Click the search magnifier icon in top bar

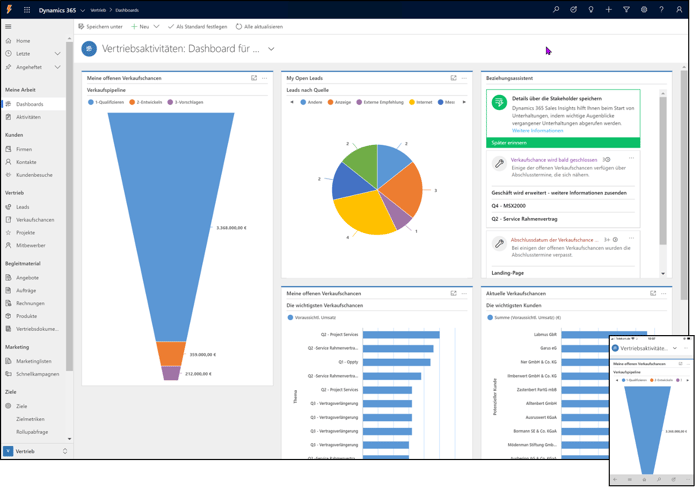coord(556,9)
